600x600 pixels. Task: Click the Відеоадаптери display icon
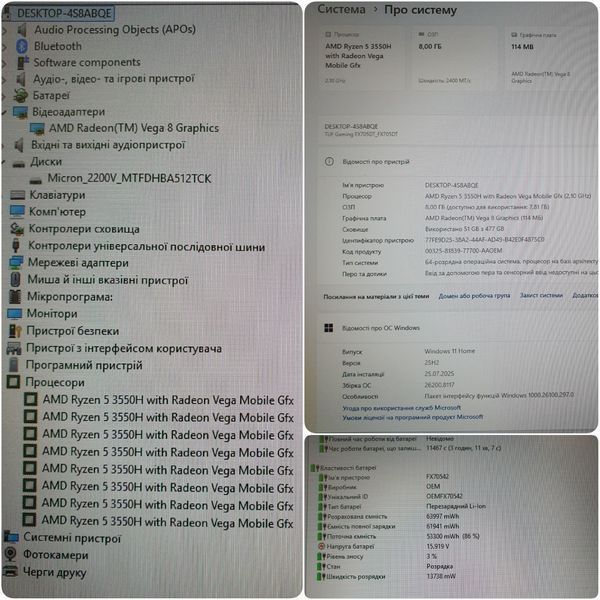pos(20,112)
